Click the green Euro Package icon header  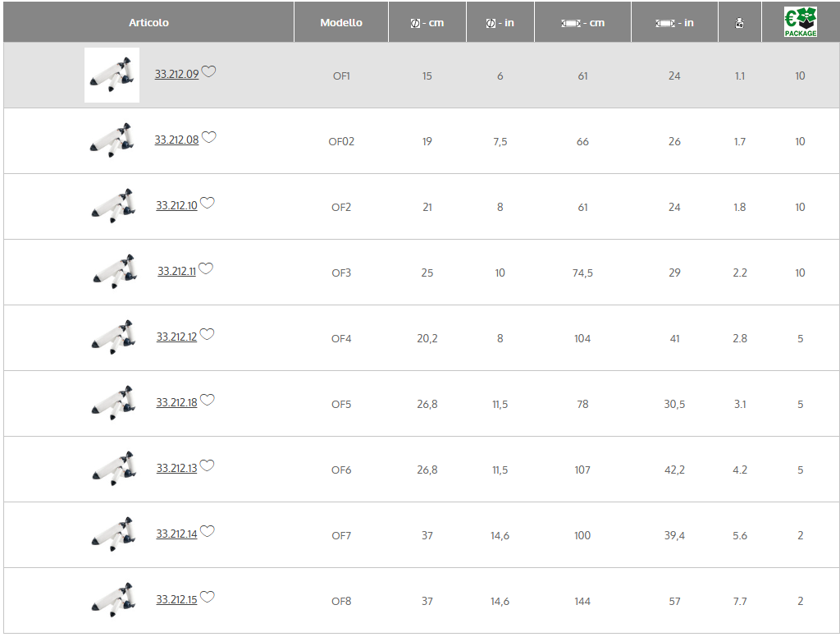(x=801, y=22)
